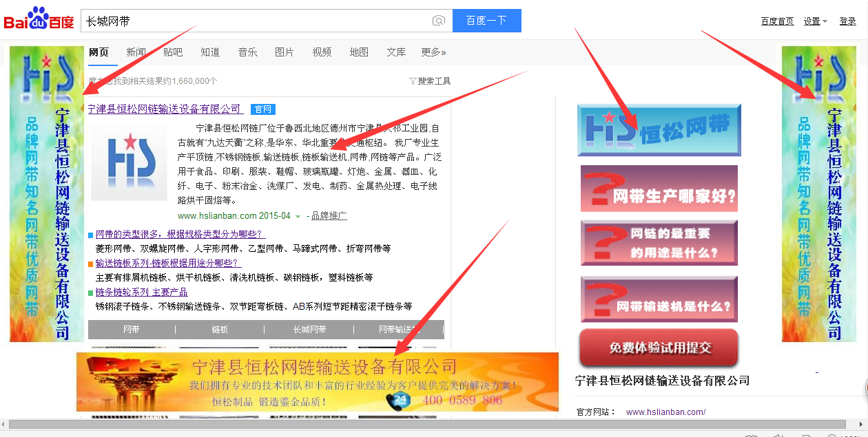Open the 官方网站 www.hslianban.com/ link
868x437 pixels.
pyautogui.click(x=665, y=412)
